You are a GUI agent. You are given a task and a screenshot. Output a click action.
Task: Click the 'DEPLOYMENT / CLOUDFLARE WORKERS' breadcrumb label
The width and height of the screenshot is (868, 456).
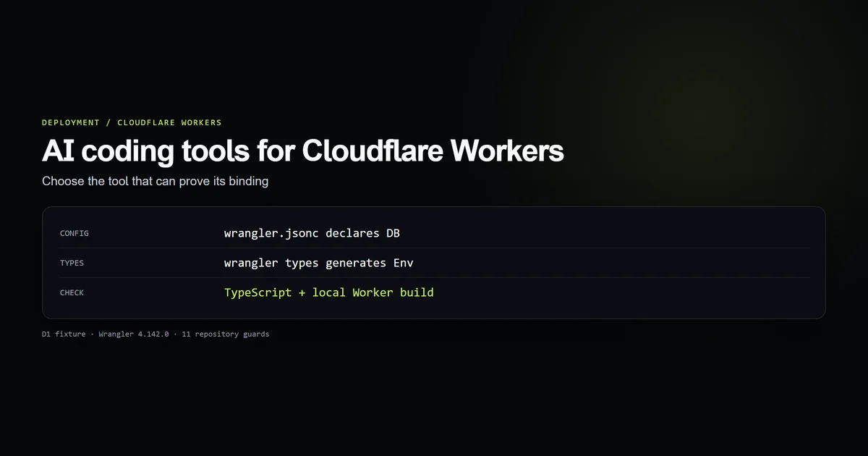point(132,122)
